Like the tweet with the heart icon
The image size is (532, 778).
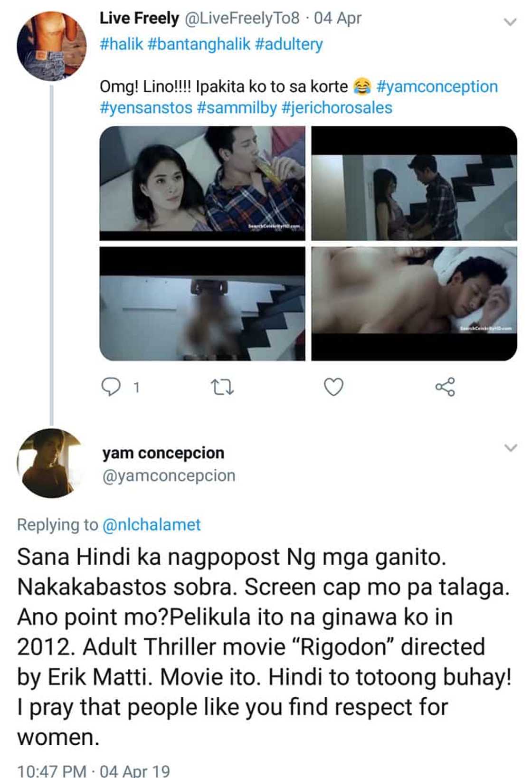[x=333, y=387]
